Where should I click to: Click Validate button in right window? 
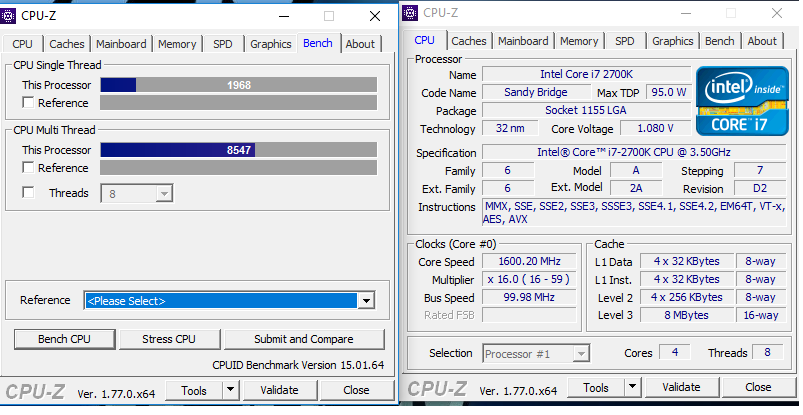pyautogui.click(x=682, y=387)
